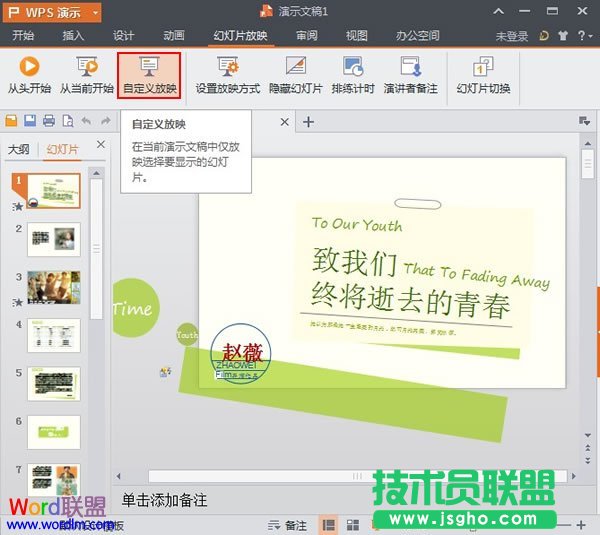The height and width of the screenshot is (535, 600).
Task: Click the editor vertical scroll-up arrow
Action: click(588, 144)
